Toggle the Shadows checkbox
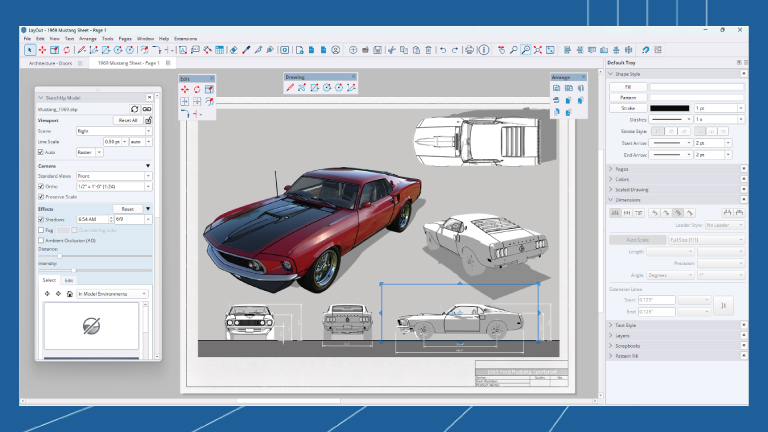Image resolution: width=768 pixels, height=432 pixels. (41, 218)
